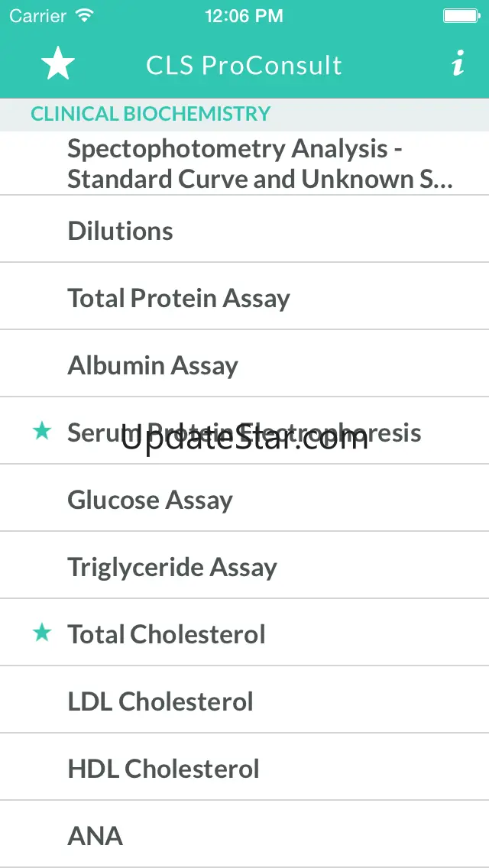The image size is (489, 868).
Task: Tap the Clinical Biochemistry section header
Action: [x=151, y=115]
